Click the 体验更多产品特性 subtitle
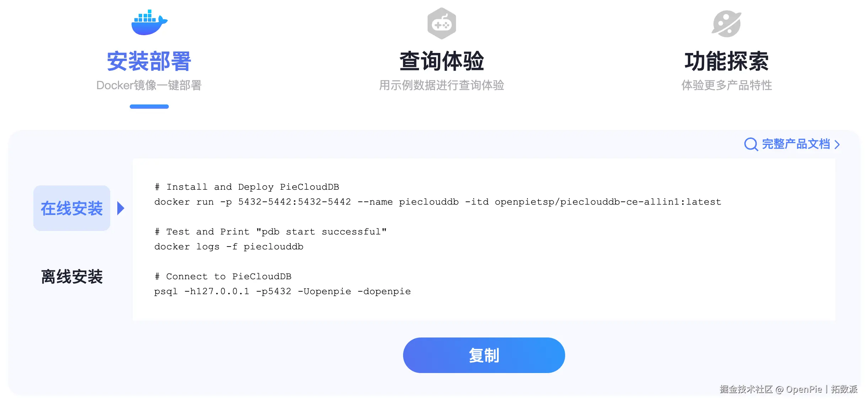 click(727, 85)
